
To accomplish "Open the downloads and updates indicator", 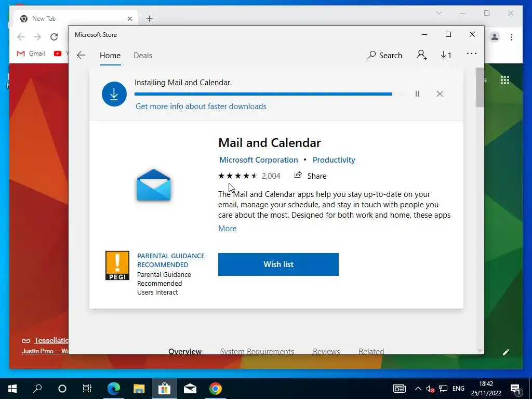I will click(x=446, y=55).
